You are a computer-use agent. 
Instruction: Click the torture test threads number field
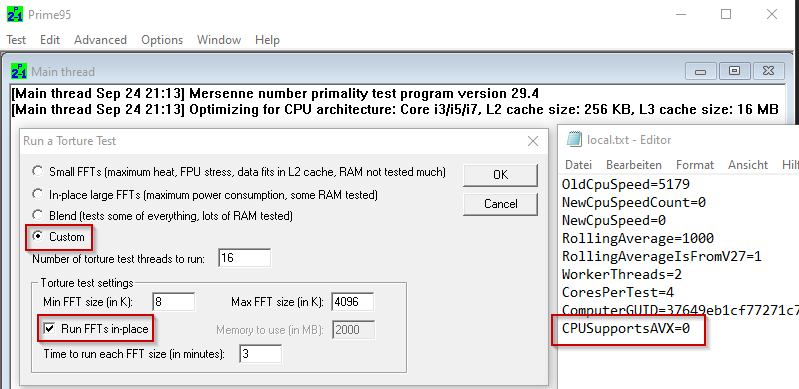245,258
